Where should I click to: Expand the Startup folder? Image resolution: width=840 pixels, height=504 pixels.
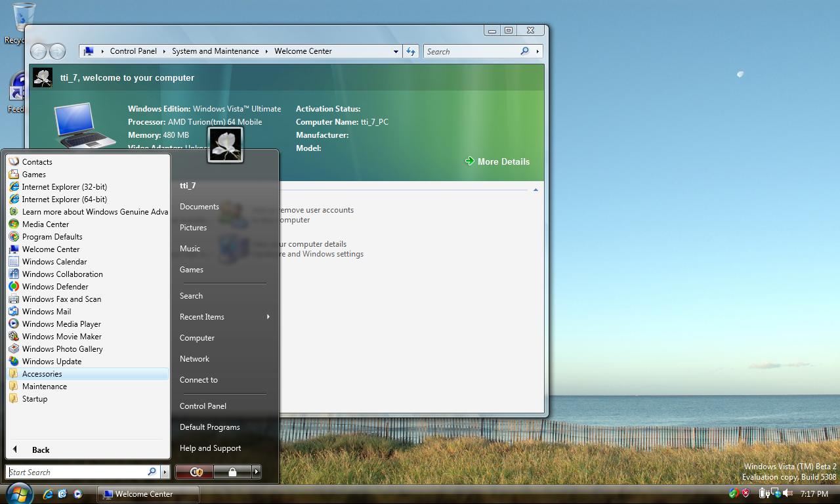(88, 399)
